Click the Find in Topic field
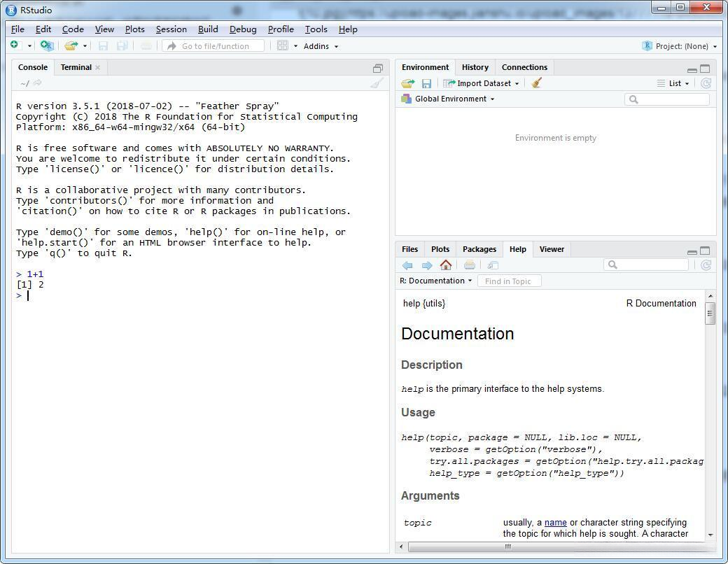The height and width of the screenshot is (564, 728). [x=510, y=281]
